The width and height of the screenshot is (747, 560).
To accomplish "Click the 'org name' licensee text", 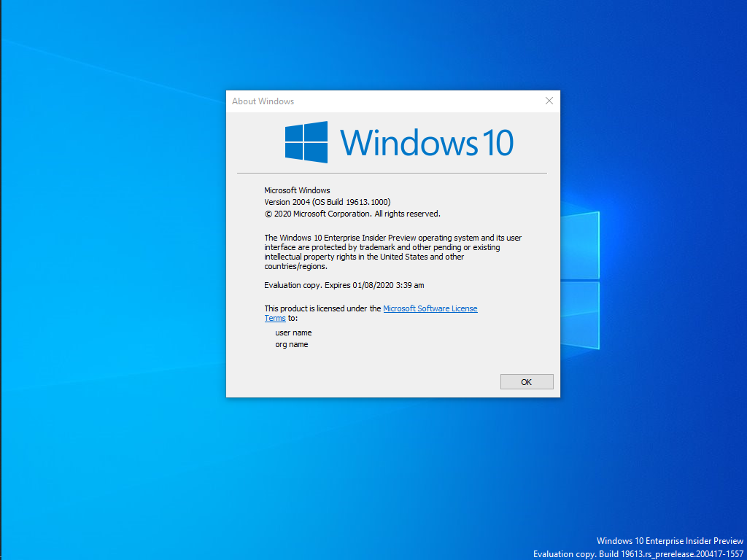I will pos(292,344).
